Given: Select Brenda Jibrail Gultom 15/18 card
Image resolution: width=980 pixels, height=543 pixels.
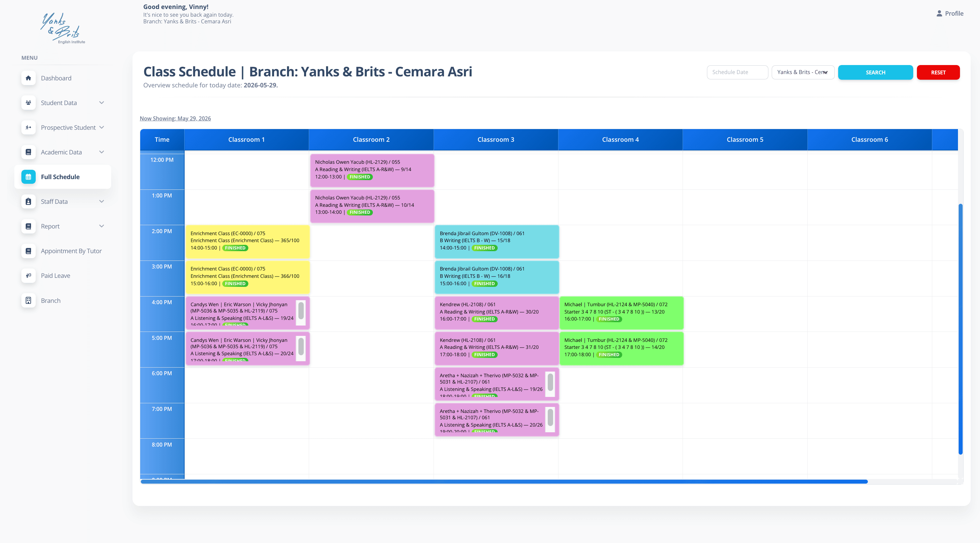Looking at the screenshot, I should (496, 241).
